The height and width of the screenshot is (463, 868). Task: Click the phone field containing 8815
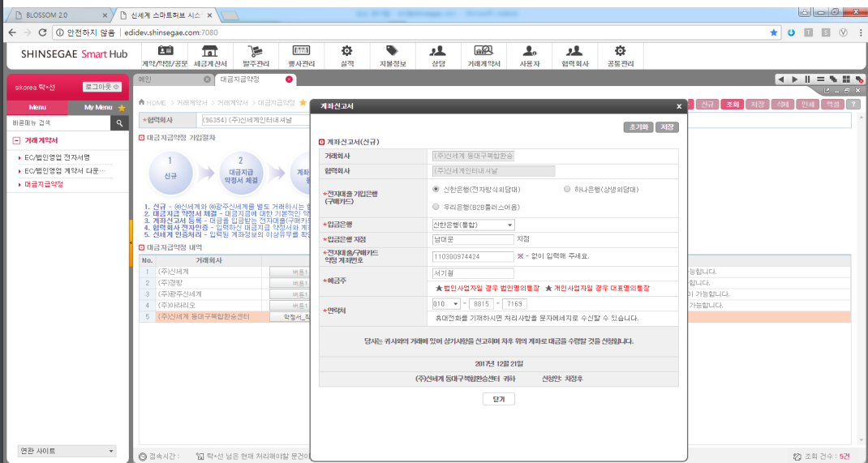(x=482, y=304)
